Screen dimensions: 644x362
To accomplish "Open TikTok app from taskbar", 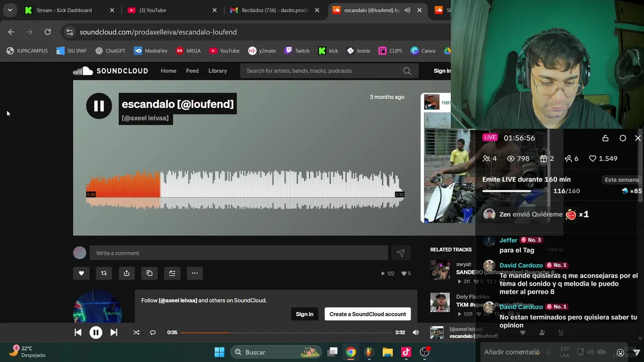I will pos(406,352).
